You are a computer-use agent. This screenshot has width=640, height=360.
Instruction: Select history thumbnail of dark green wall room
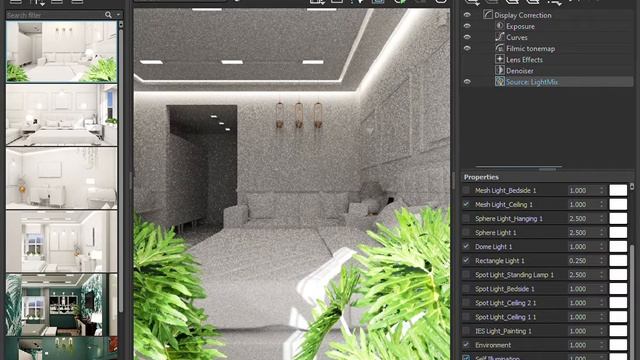(62, 304)
